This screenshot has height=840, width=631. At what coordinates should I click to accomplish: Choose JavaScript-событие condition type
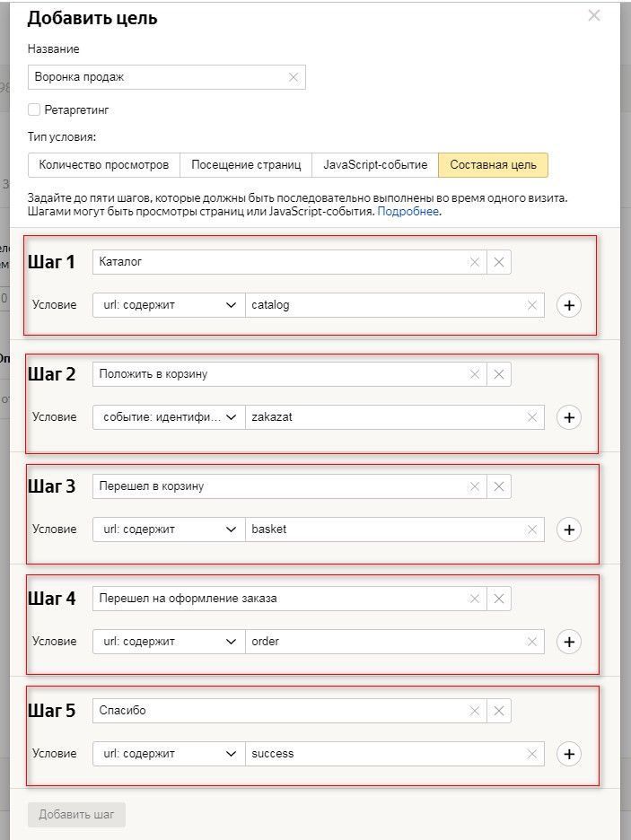[375, 165]
